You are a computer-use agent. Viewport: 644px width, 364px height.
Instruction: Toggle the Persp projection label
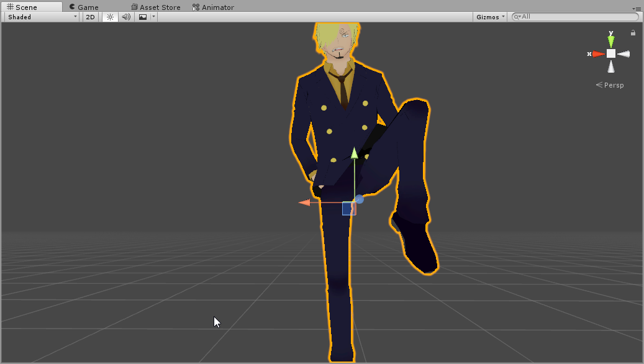[x=609, y=85]
